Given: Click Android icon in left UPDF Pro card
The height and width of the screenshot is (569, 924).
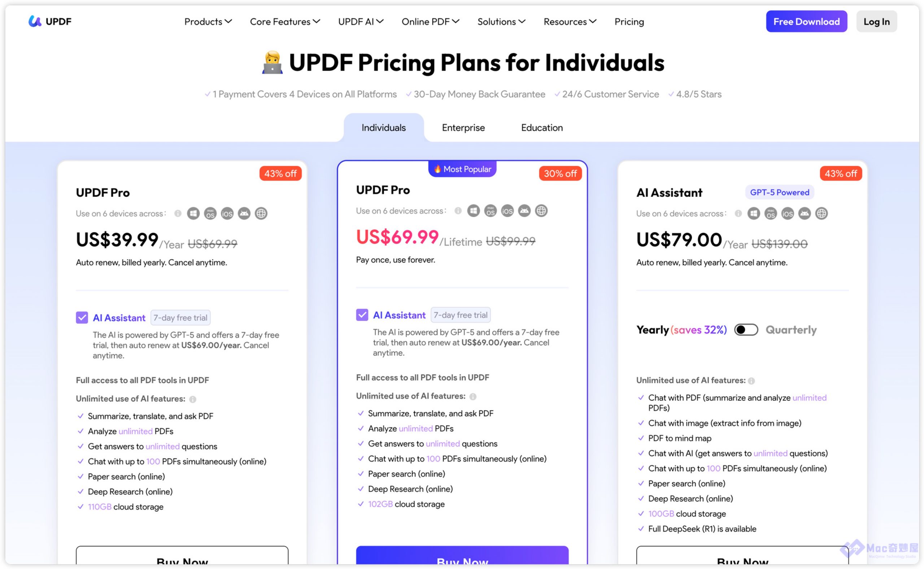Looking at the screenshot, I should tap(244, 213).
